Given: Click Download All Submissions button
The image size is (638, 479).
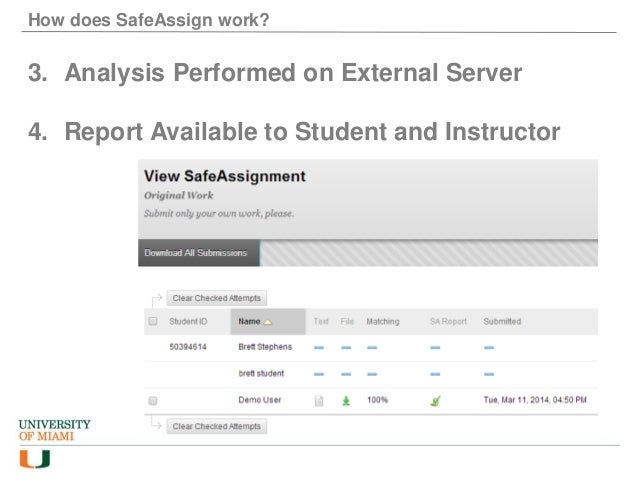Looking at the screenshot, I should click(199, 253).
